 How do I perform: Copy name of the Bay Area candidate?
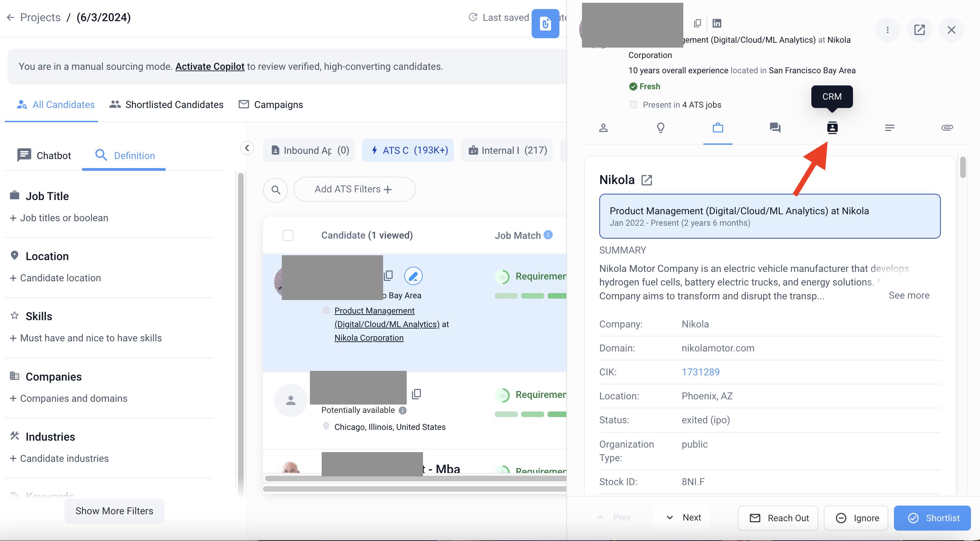coord(388,275)
